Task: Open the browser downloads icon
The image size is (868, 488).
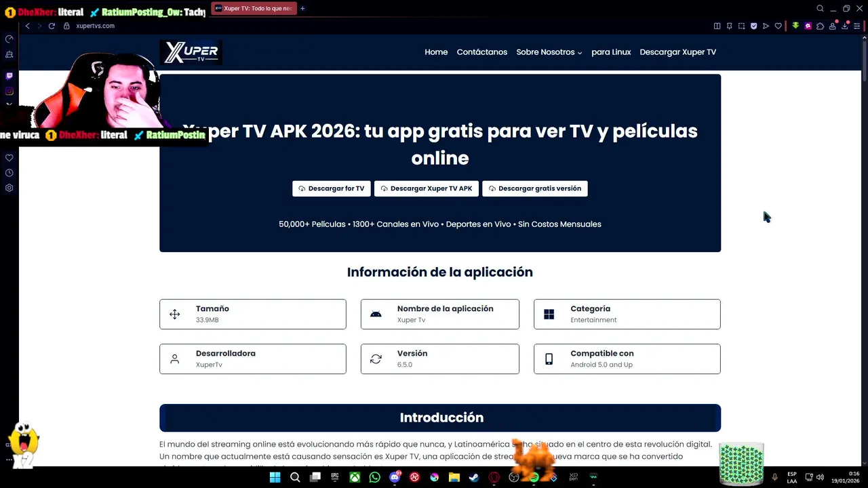Action: click(845, 26)
